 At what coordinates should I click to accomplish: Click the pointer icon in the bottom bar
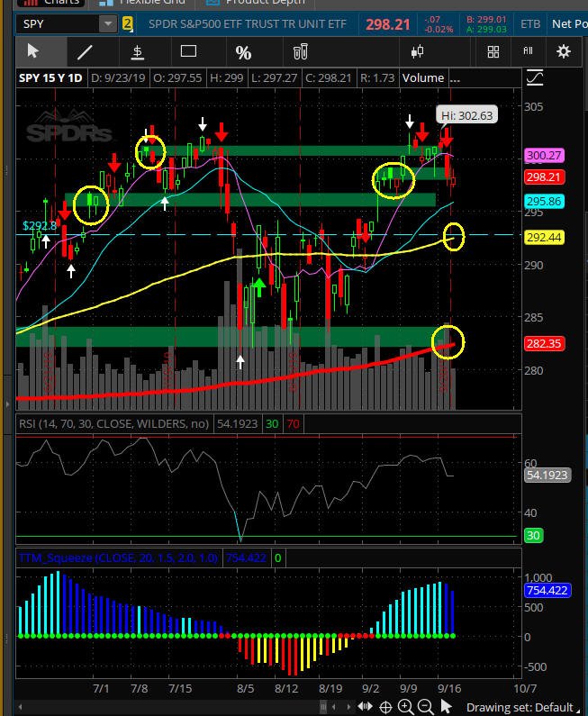(446, 707)
